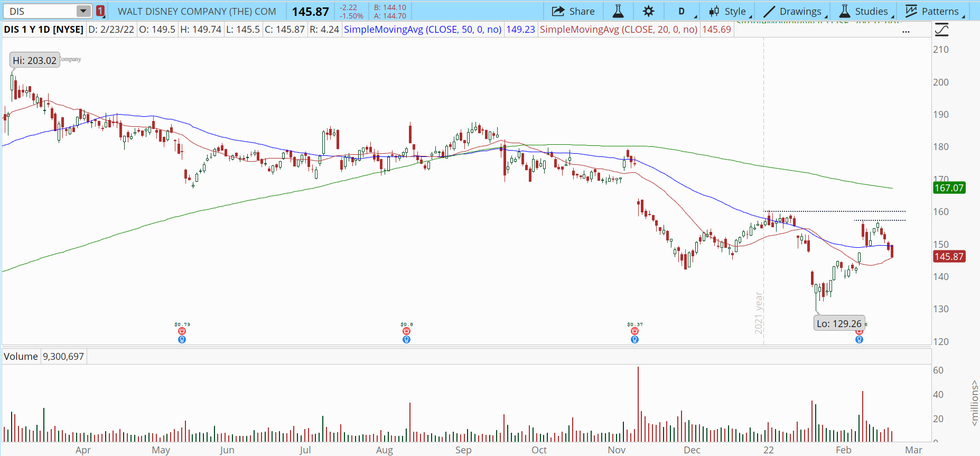Click the SMA 50 value 149.23
980x456 pixels.
click(x=520, y=30)
